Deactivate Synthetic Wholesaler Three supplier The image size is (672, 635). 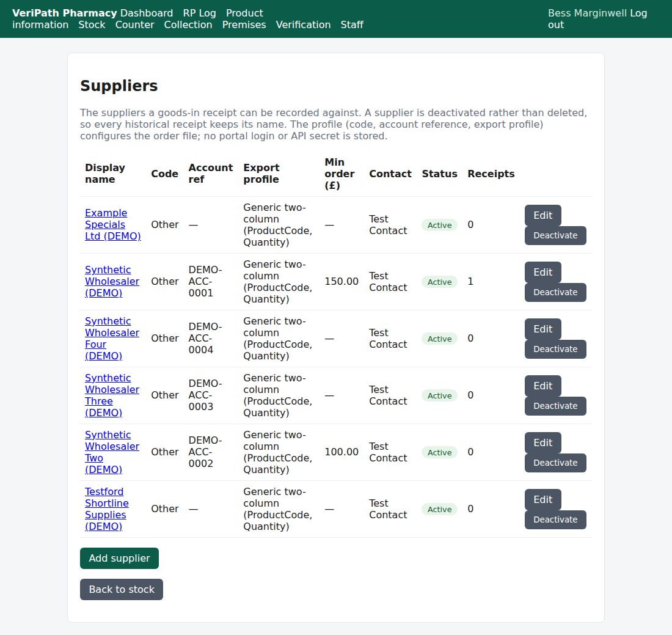555,406
